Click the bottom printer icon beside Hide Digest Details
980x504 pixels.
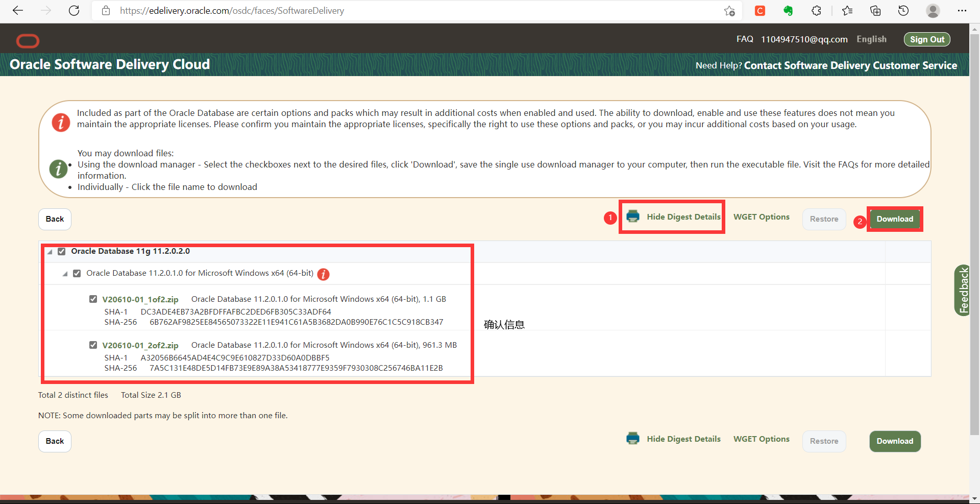[633, 439]
